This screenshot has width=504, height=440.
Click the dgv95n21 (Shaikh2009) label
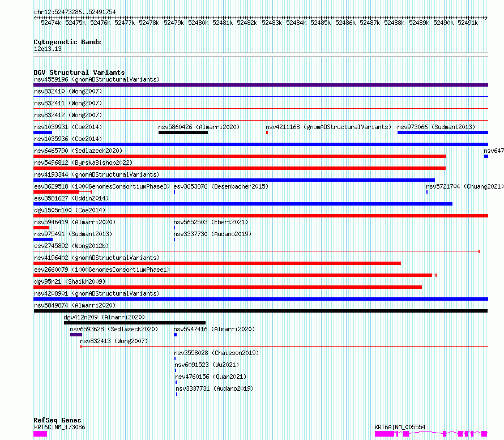click(70, 281)
